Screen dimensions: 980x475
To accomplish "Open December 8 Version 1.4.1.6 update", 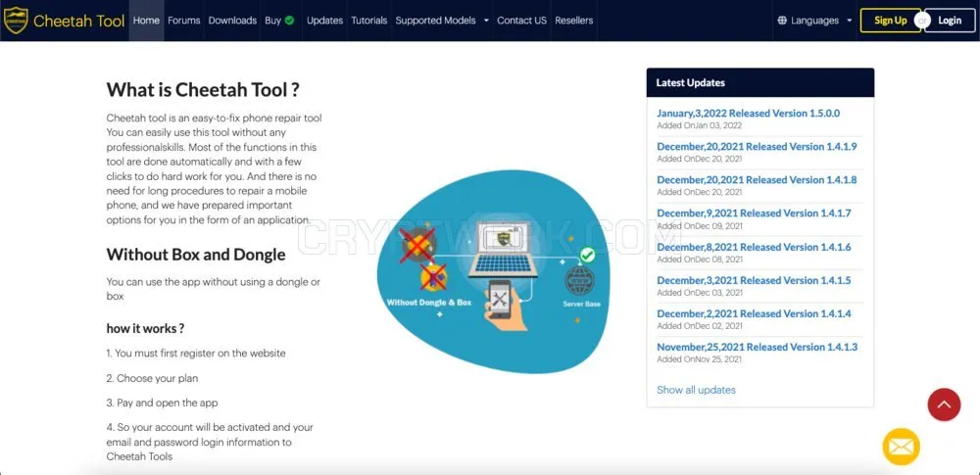I will [x=754, y=247].
